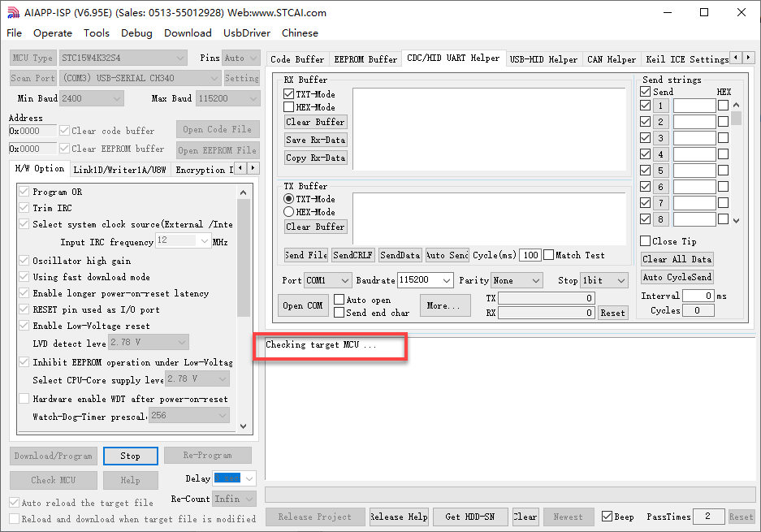Open the Delay dropdown
This screenshot has width=761, height=532.
coord(235,478)
